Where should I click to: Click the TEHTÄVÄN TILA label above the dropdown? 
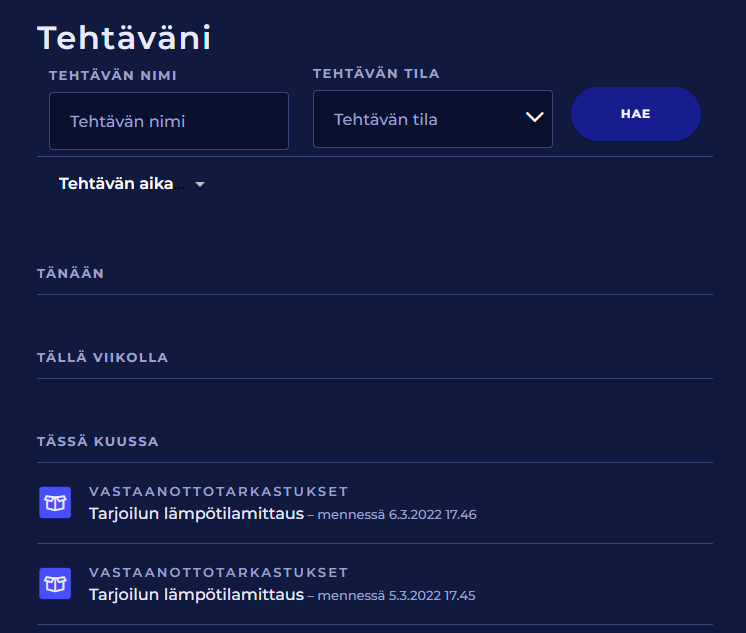(376, 74)
